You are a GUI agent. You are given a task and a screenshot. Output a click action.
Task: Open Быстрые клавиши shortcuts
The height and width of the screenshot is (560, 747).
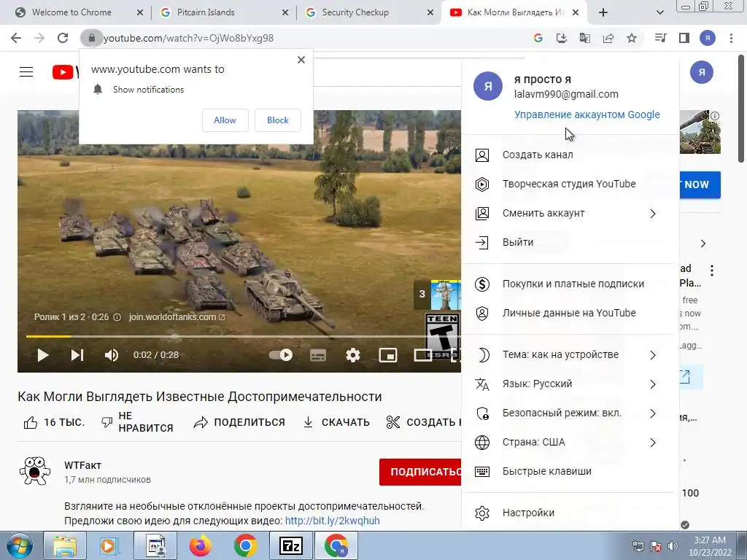(x=570, y=472)
